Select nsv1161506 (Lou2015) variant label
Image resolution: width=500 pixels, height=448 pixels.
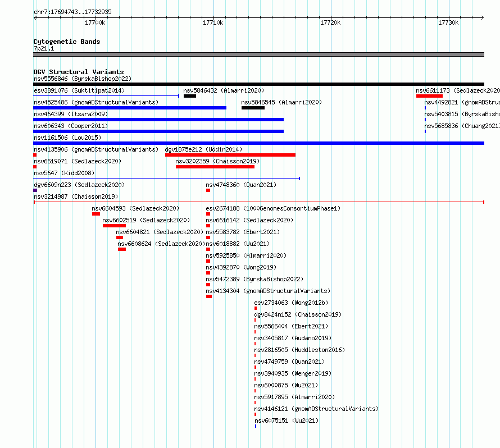pos(67,138)
